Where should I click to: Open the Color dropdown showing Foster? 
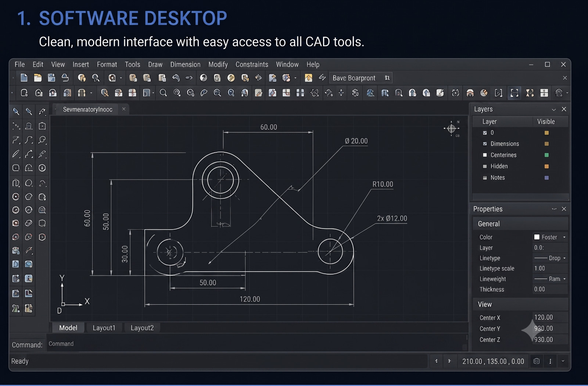(x=550, y=237)
